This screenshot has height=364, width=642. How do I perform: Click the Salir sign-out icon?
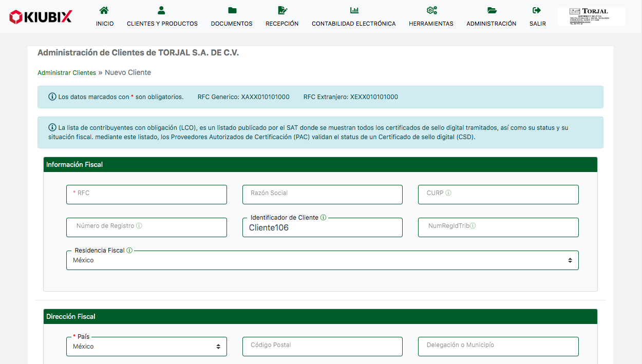[x=537, y=10]
